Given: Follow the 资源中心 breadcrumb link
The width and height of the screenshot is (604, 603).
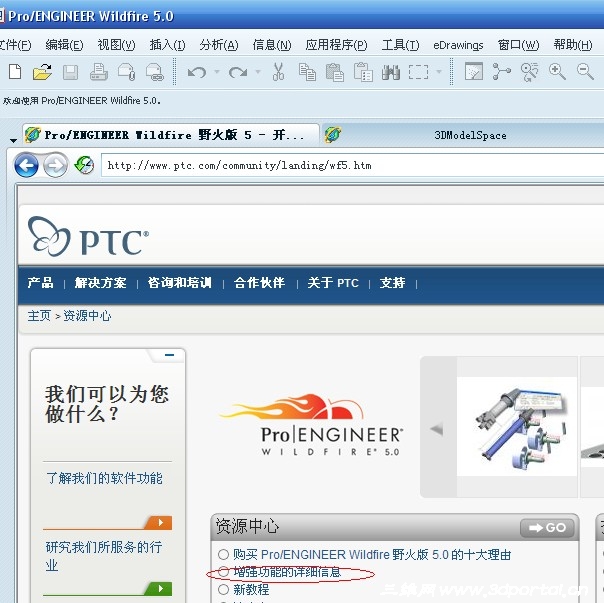Looking at the screenshot, I should (87, 316).
